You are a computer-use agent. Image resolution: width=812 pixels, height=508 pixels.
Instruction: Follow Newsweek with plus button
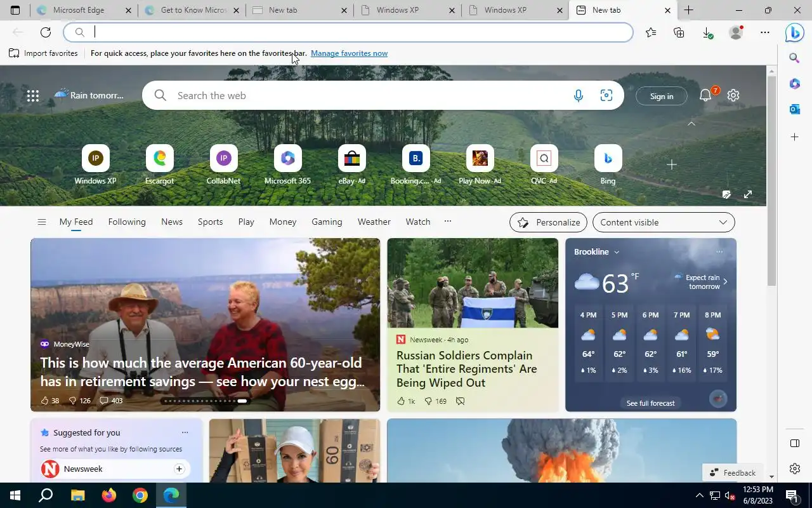[179, 469]
